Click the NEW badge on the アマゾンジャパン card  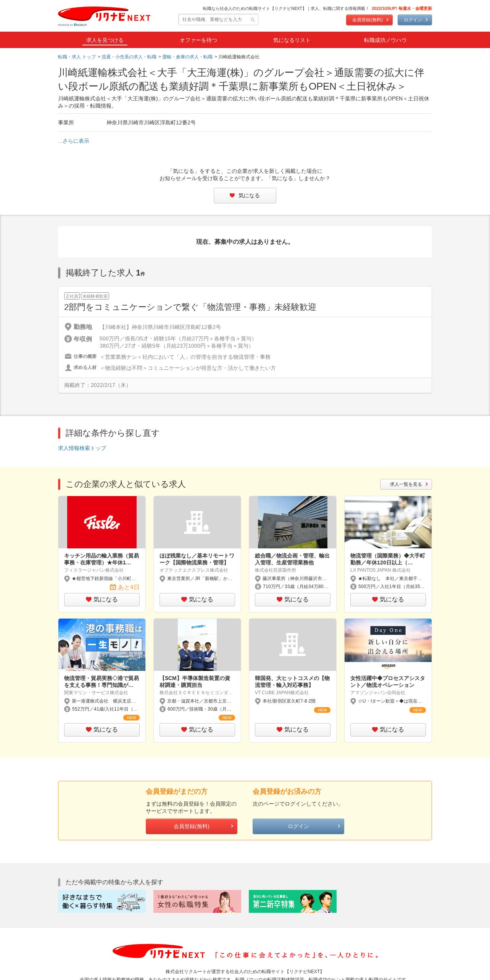(x=417, y=710)
